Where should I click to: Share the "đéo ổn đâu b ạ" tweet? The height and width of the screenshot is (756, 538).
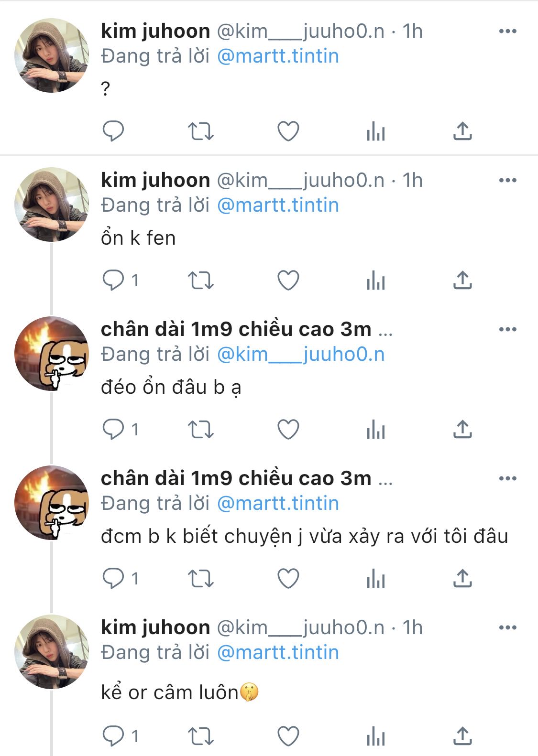[x=462, y=429]
